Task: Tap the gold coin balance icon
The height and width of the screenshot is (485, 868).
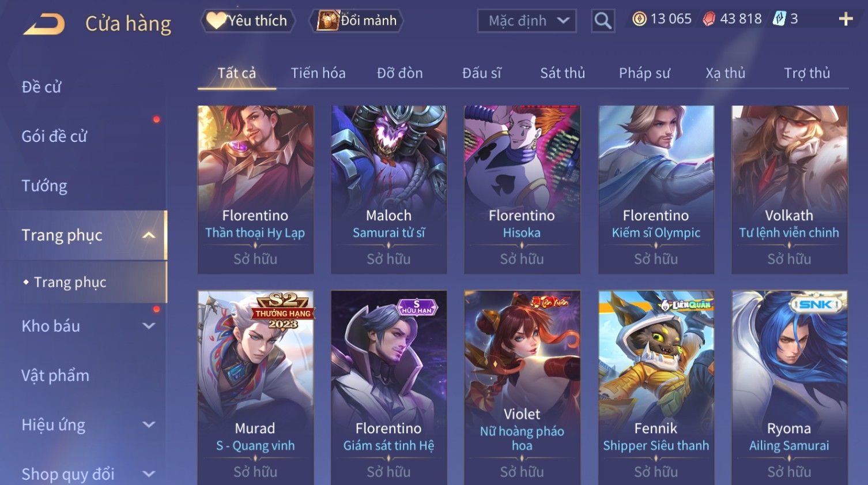Action: tap(639, 19)
